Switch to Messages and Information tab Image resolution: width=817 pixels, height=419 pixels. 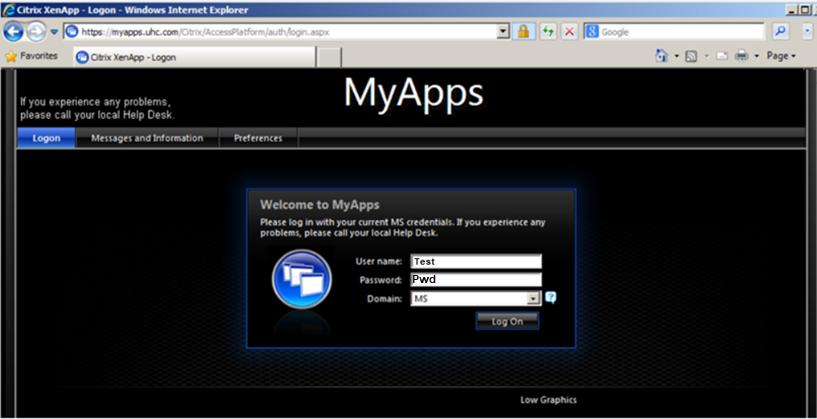tap(147, 138)
